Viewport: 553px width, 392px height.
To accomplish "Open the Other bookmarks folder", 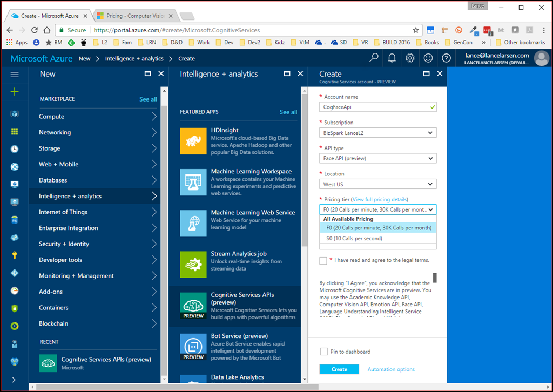I will pyautogui.click(x=521, y=42).
